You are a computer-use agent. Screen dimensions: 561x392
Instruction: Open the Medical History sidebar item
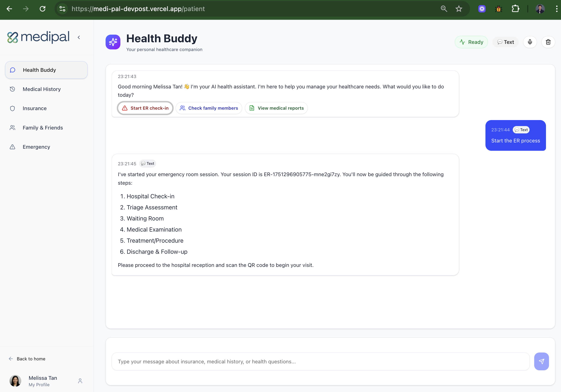click(x=42, y=89)
